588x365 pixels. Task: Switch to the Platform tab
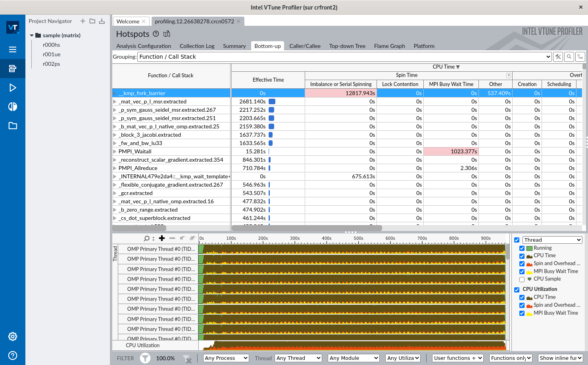coord(424,46)
